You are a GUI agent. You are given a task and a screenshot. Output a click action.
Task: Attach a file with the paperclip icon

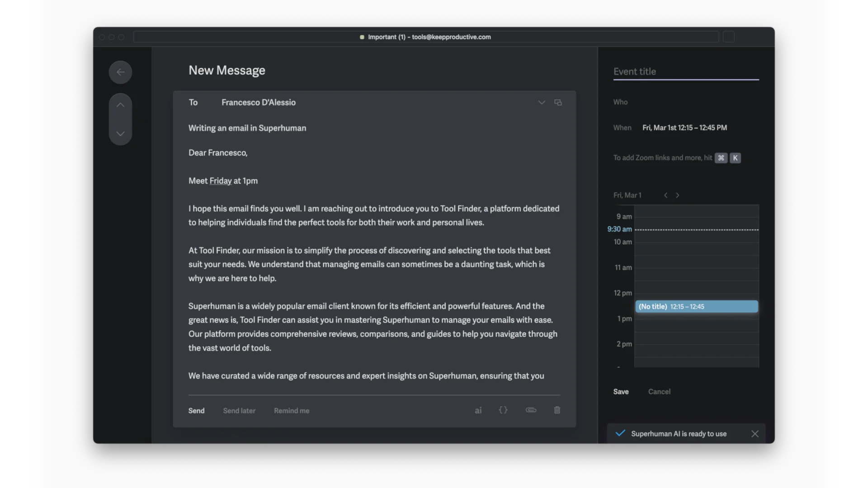[x=531, y=410]
